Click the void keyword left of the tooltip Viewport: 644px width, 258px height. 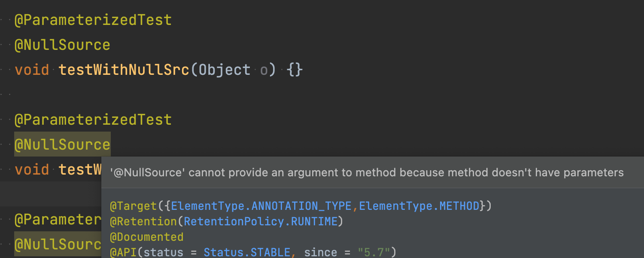pos(32,169)
